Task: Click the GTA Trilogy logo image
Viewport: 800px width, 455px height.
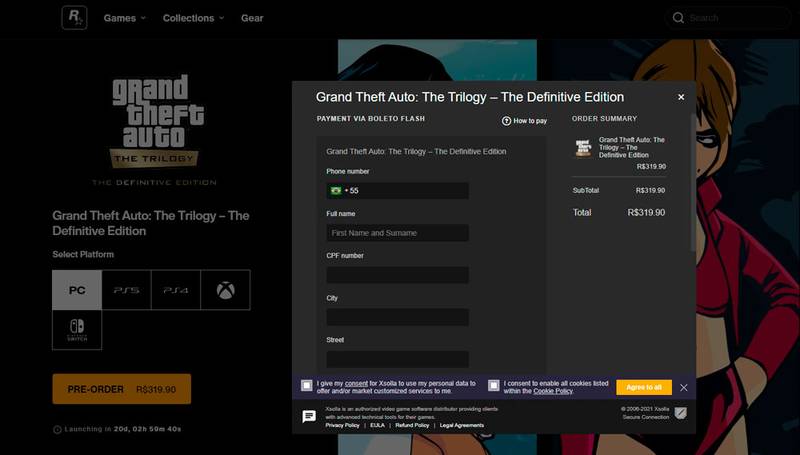Action: pos(155,130)
